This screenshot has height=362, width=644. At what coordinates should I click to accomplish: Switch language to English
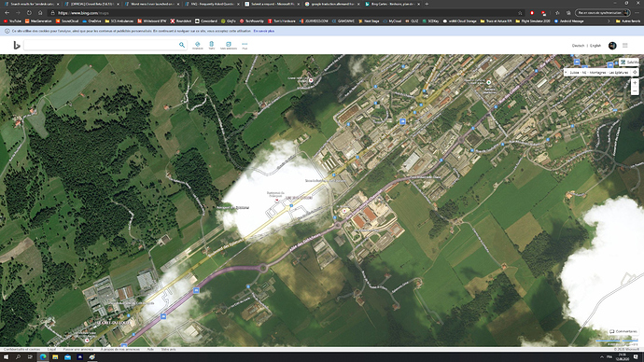tap(595, 46)
